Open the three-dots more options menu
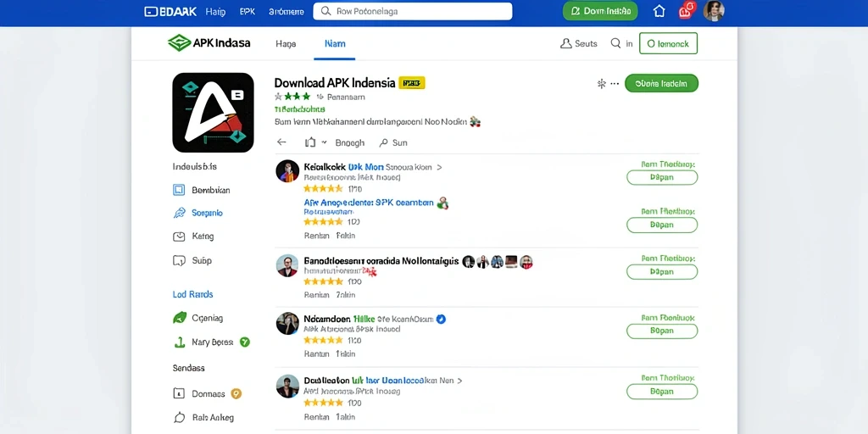The image size is (868, 434). [x=615, y=84]
